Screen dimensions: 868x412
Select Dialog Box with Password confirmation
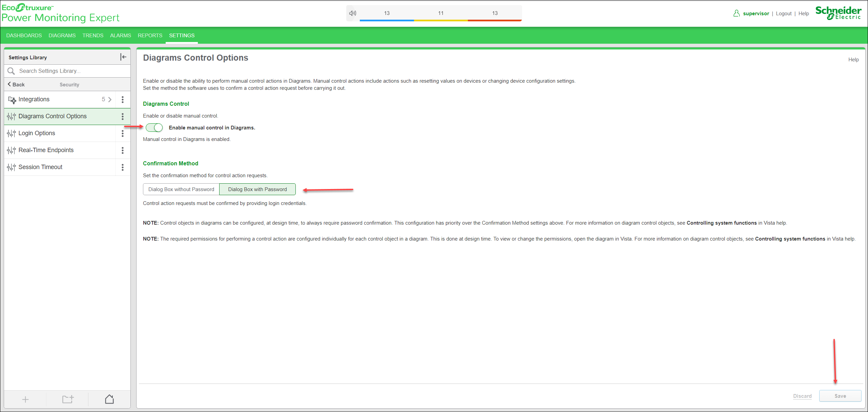[x=257, y=189]
